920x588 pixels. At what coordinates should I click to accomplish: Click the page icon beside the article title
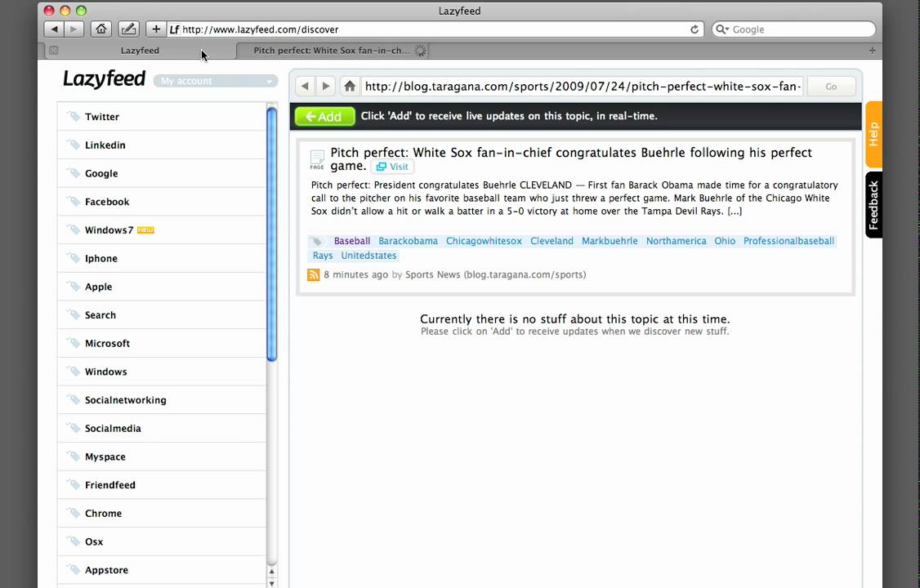317,159
